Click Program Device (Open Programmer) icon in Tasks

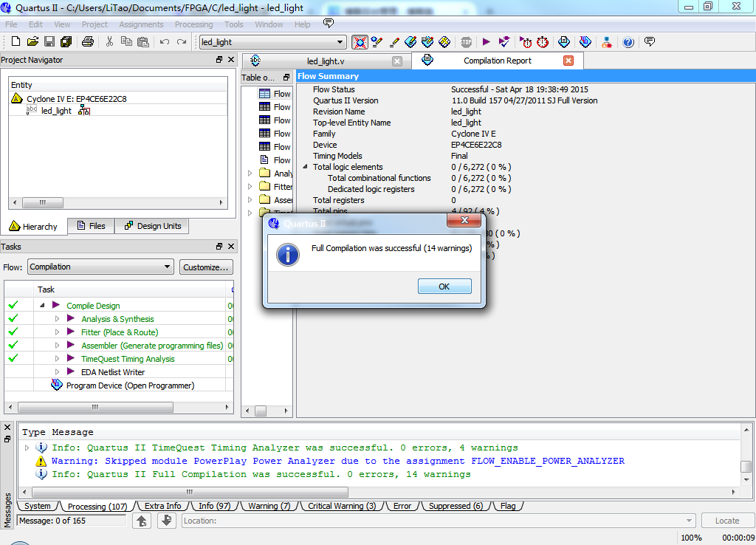[x=56, y=385]
